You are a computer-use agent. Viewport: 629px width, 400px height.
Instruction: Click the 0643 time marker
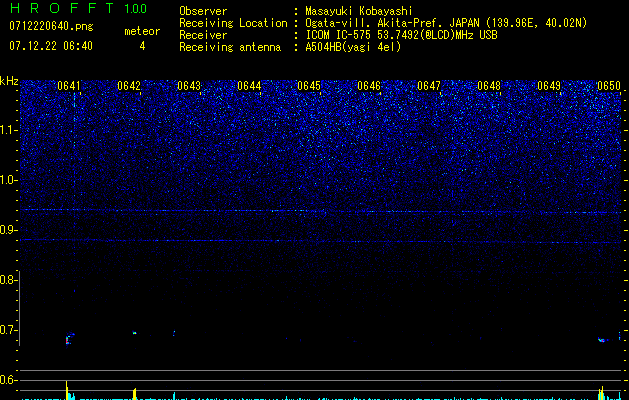tap(189, 86)
